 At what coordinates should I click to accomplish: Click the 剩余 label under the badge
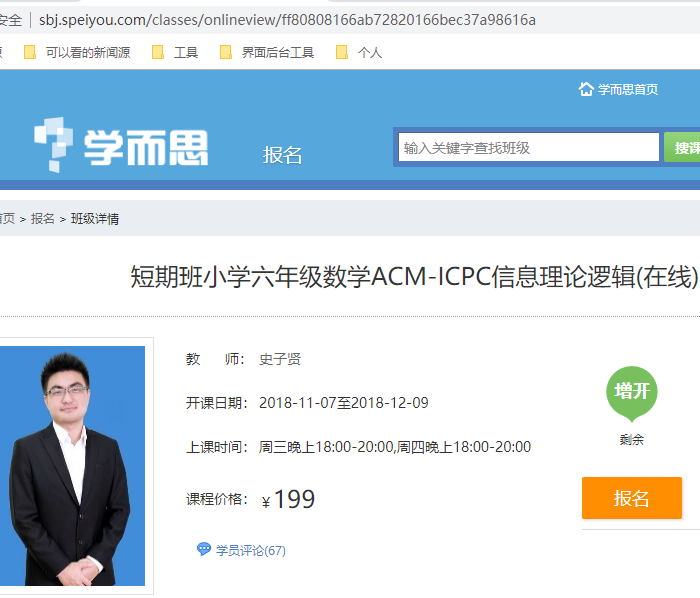pyautogui.click(x=632, y=440)
